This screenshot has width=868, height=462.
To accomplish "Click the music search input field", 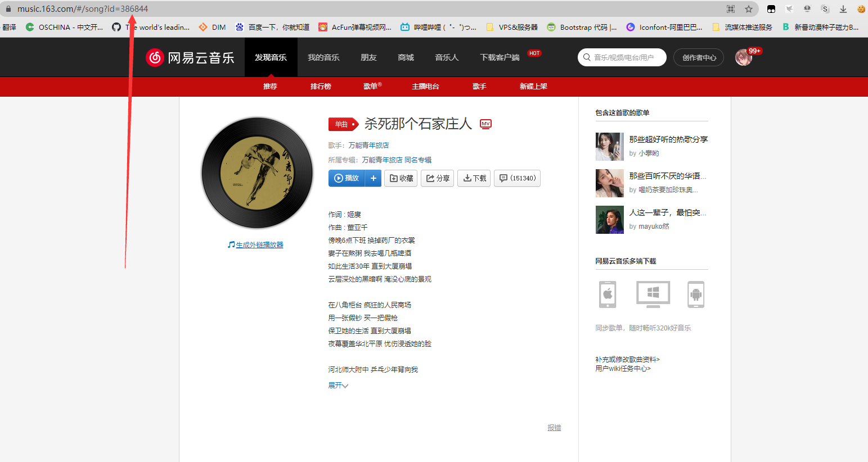I will pyautogui.click(x=626, y=57).
